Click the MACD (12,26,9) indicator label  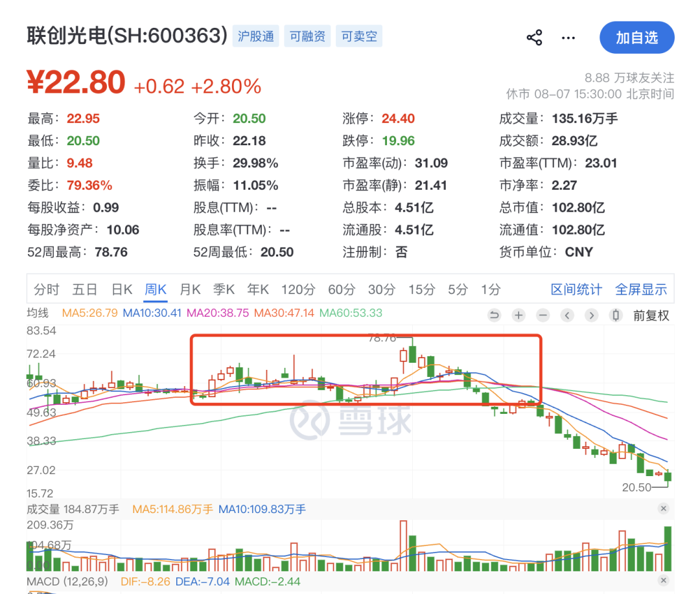(x=67, y=582)
